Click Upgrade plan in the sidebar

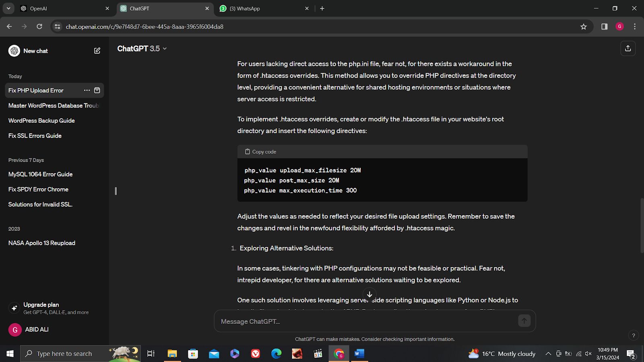(41, 304)
